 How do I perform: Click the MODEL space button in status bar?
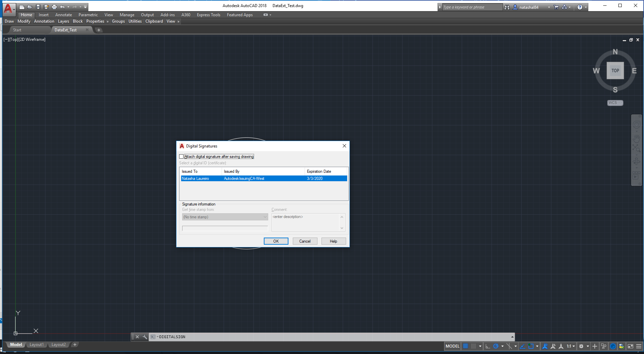pyautogui.click(x=452, y=346)
